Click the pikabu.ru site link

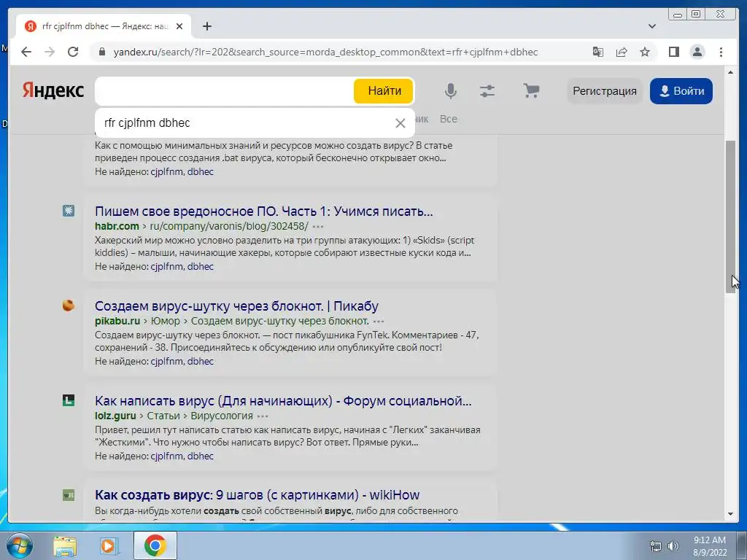pyautogui.click(x=117, y=321)
